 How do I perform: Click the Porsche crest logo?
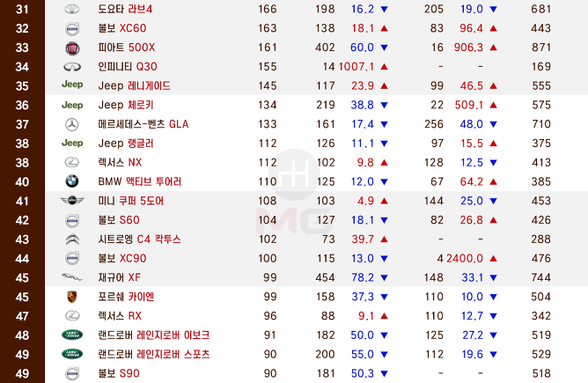click(x=72, y=297)
